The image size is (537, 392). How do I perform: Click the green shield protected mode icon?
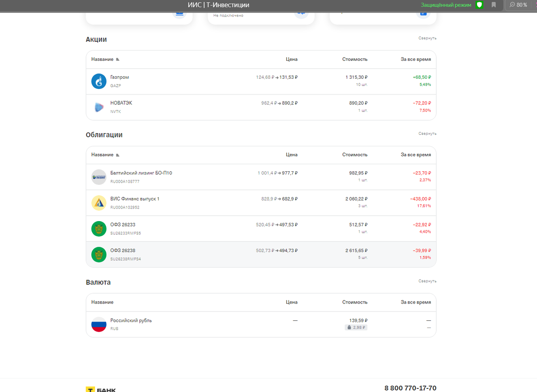(479, 5)
